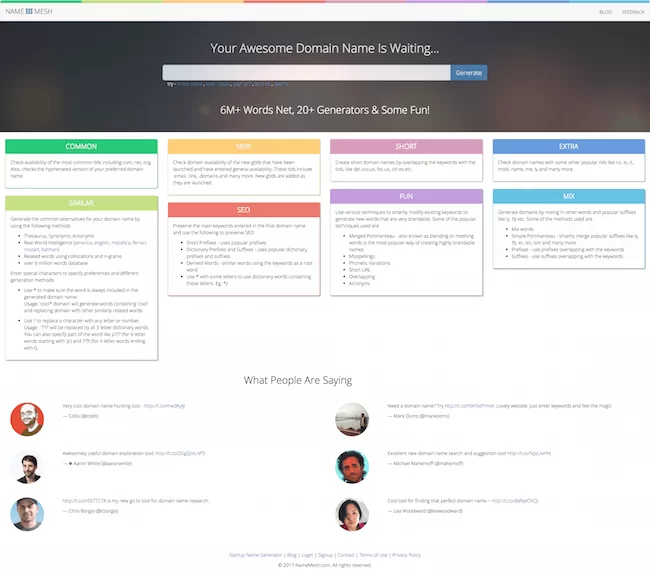Click the 'Acronyms' bullet in FUN
The width and height of the screenshot is (650, 572).
359,284
